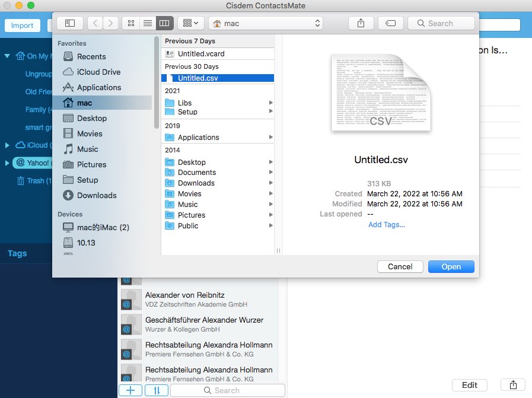Expand the Setup folder arrow in file list

tap(271, 111)
